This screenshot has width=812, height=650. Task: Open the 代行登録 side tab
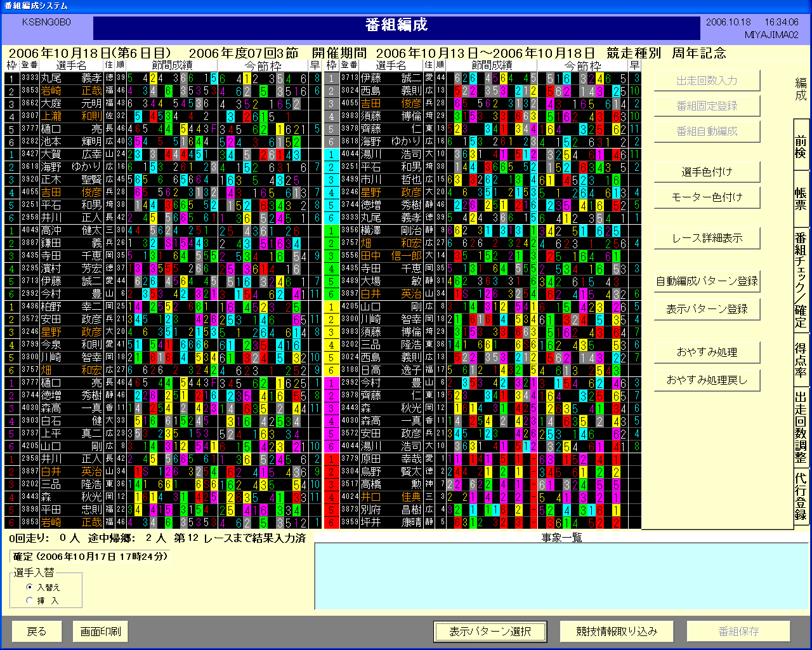pos(801,496)
